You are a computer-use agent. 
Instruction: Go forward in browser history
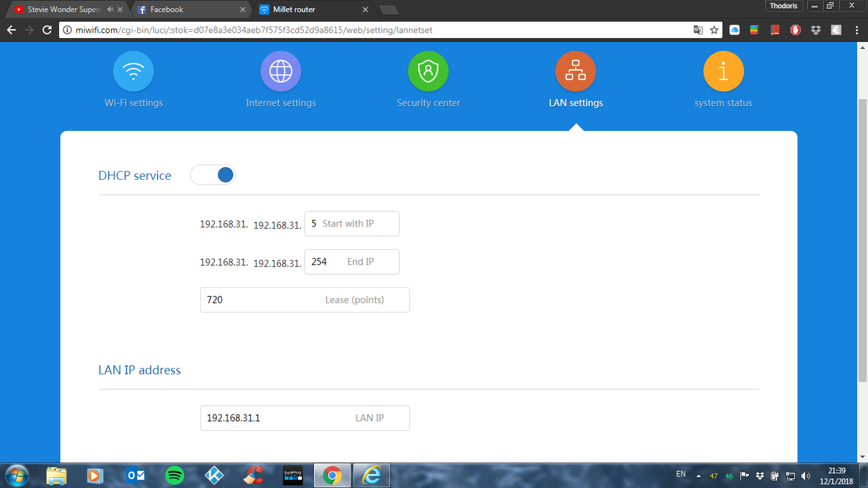[x=29, y=30]
